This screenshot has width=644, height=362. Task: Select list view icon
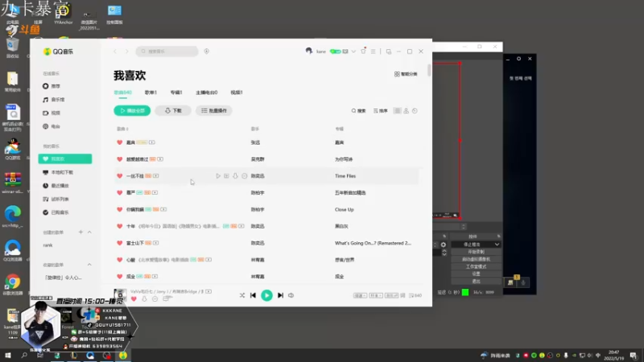[397, 111]
